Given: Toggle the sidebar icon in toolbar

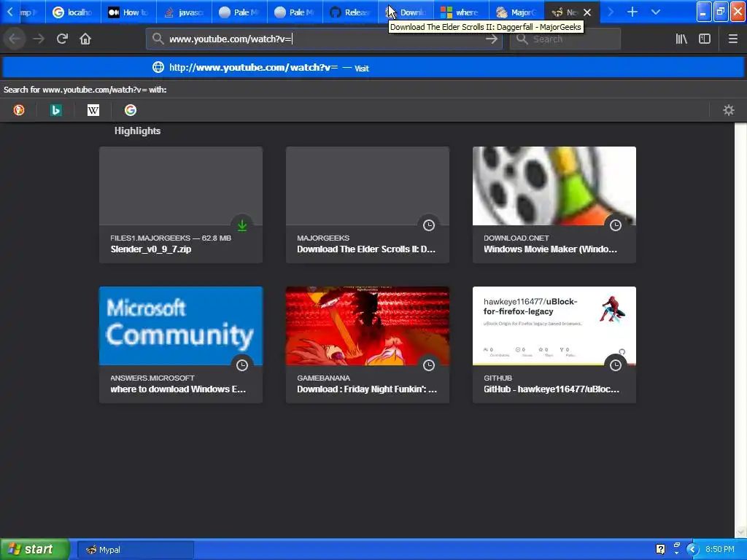Looking at the screenshot, I should [705, 39].
